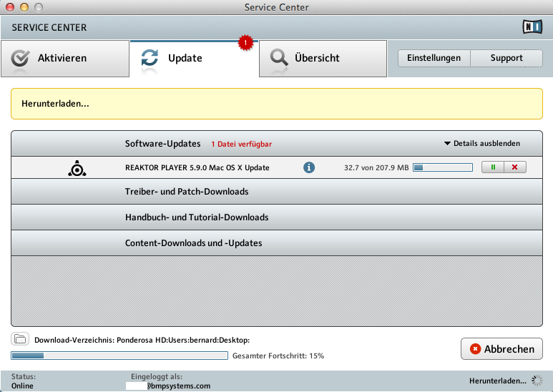This screenshot has height=392, width=553.
Task: Click the Gesamter Fortschritt progress bar
Action: click(x=119, y=356)
